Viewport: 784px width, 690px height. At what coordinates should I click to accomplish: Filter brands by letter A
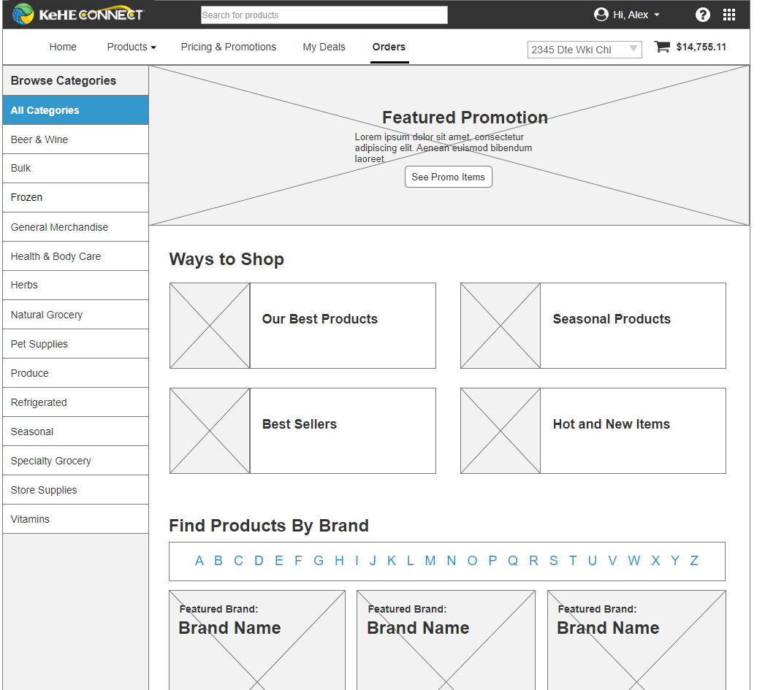point(199,561)
